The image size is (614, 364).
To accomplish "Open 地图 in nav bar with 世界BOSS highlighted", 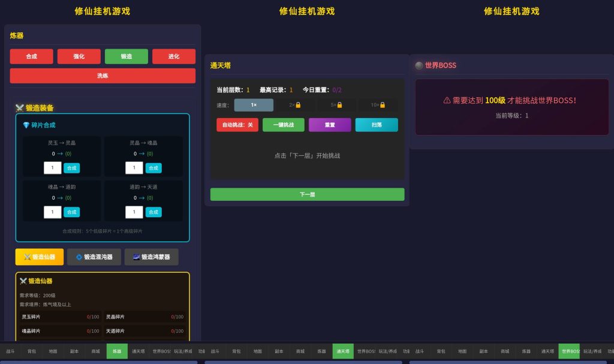I will tap(462, 351).
